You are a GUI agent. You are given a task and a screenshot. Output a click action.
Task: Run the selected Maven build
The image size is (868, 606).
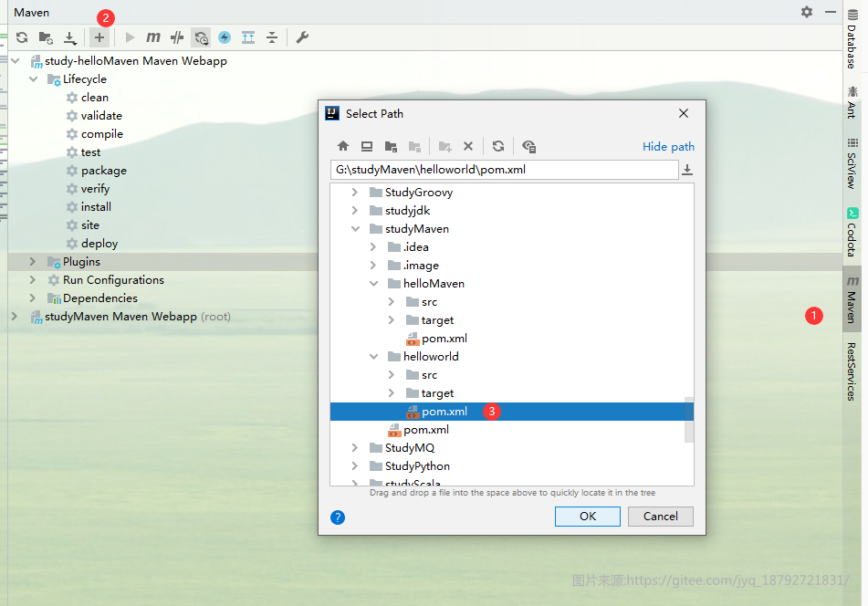click(x=131, y=37)
